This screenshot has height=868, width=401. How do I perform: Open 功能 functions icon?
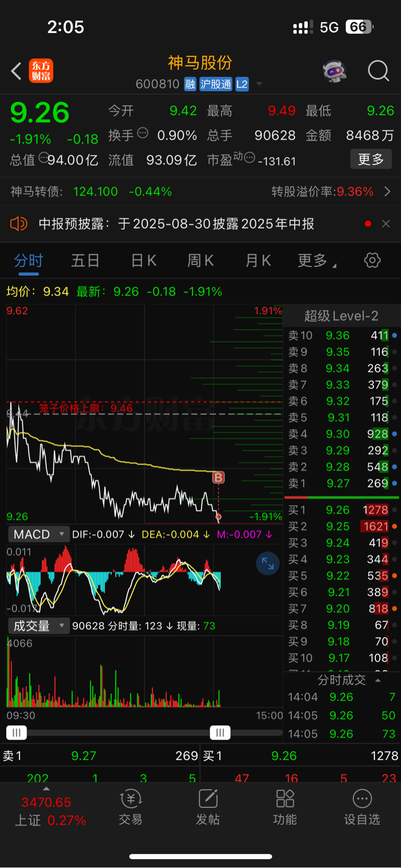tap(285, 807)
